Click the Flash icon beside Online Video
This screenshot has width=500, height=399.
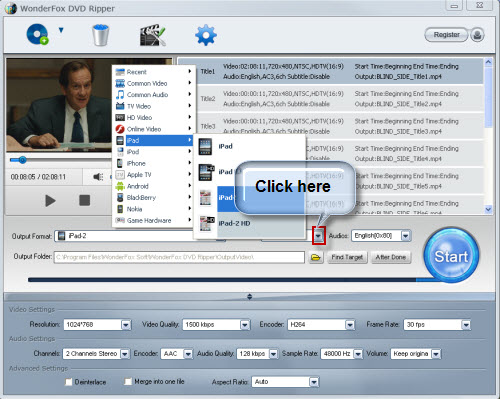tap(120, 129)
